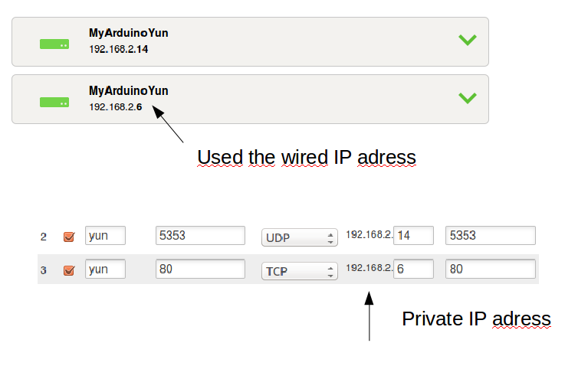Image resolution: width=588 pixels, height=366 pixels.
Task: Open the UDP protocol dropdown
Action: 299,237
